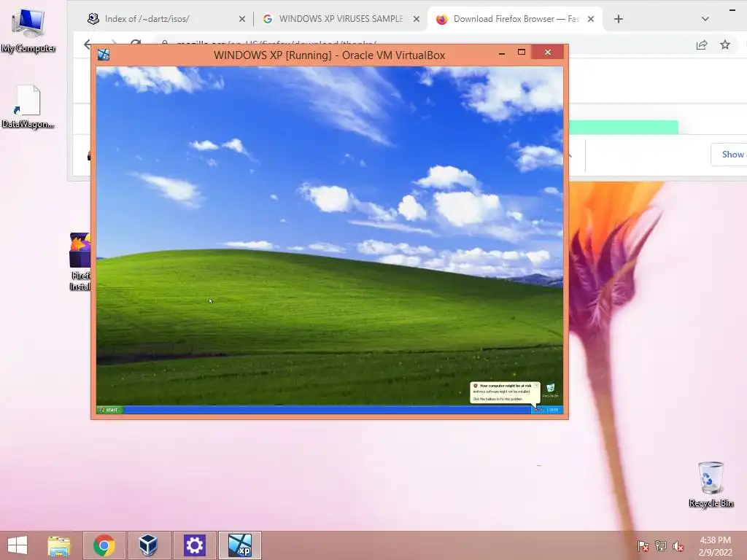Screen dimensions: 747x560
Task: Click the XP start button inside the VM
Action: (x=110, y=410)
